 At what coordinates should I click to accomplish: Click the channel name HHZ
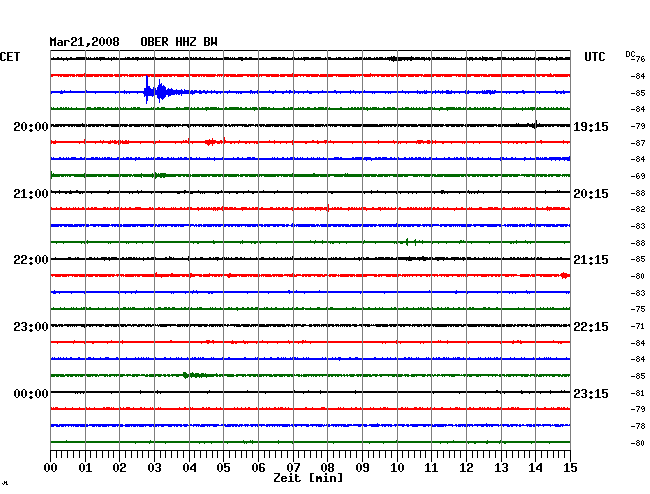click(186, 42)
